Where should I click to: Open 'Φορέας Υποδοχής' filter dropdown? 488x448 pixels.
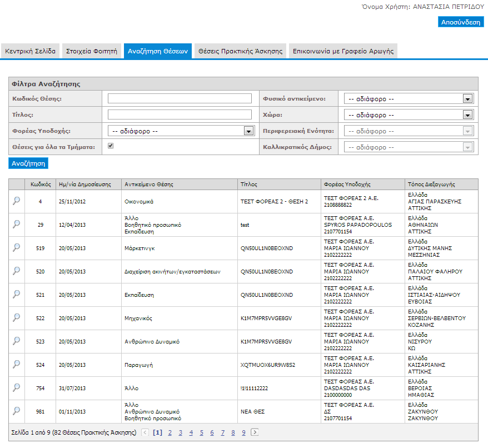181,131
